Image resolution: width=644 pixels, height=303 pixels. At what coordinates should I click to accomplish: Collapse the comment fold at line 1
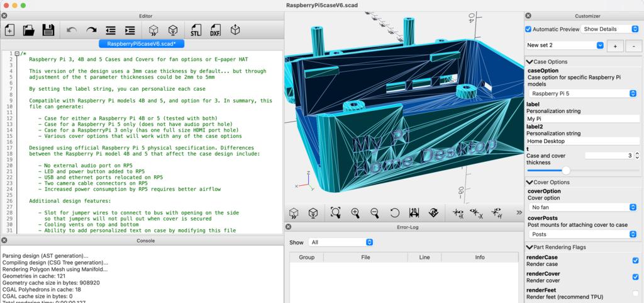[x=16, y=54]
